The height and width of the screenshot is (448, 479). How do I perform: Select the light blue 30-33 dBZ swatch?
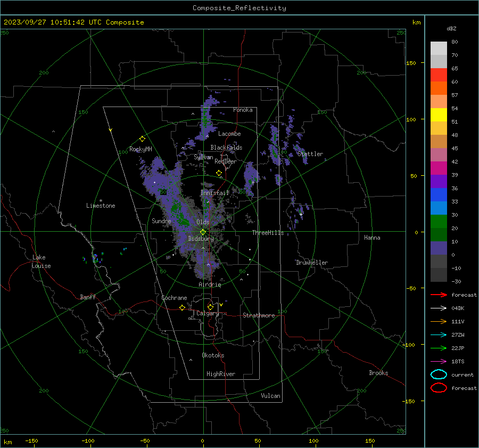pos(439,208)
